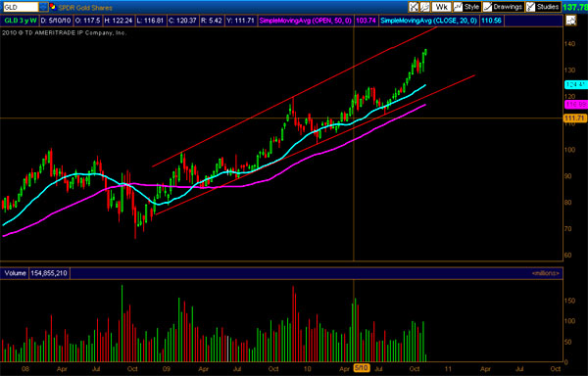Click the highlighted 5/10 date marker on time axis

[362, 368]
